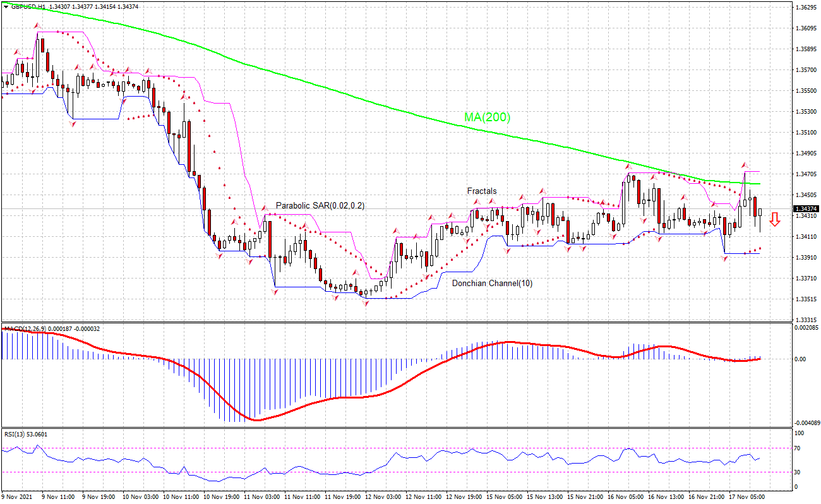The image size is (821, 504).
Task: Select the fractal arrow above the 16 Nov 05:00 high
Action: pos(628,167)
